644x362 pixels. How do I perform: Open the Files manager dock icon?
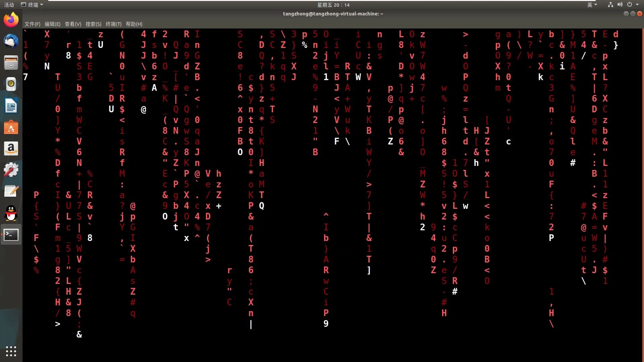click(11, 63)
